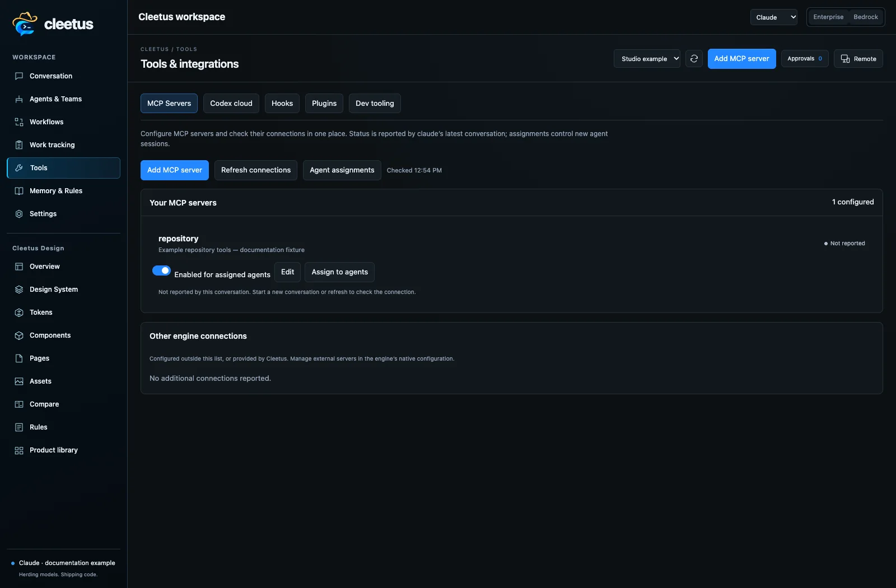
Task: Open Product library grid icon
Action: tap(19, 450)
